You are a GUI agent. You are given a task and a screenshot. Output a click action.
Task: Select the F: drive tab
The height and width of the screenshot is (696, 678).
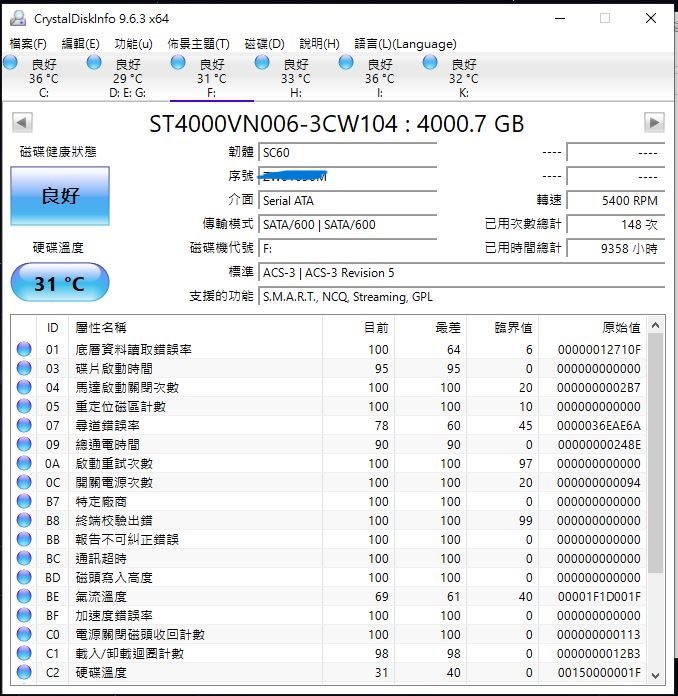pos(212,77)
